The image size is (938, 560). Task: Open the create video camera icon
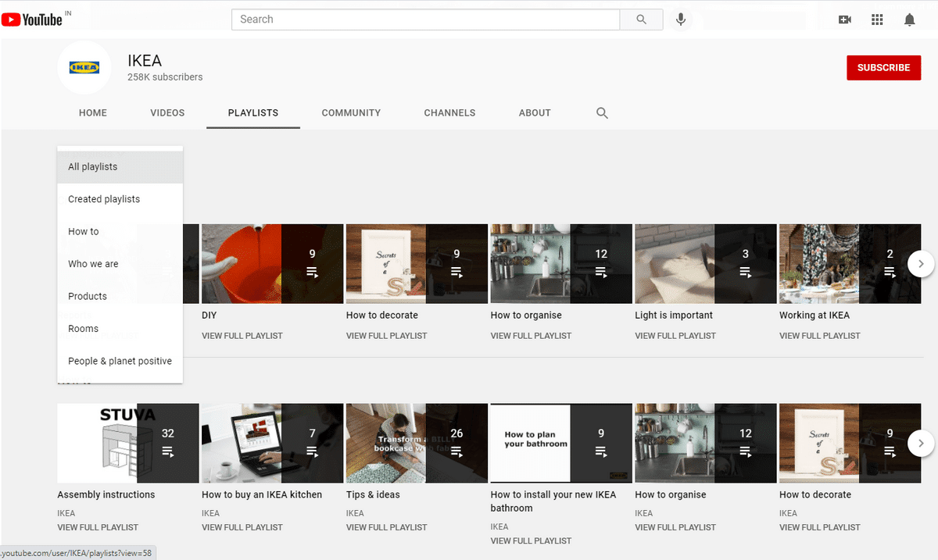pyautogui.click(x=844, y=20)
